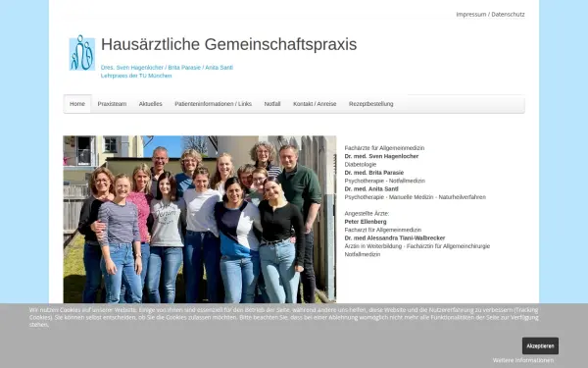Click the name Dr. med. Anita Santl
Viewport: 588px width, 368px height.
[371, 189]
